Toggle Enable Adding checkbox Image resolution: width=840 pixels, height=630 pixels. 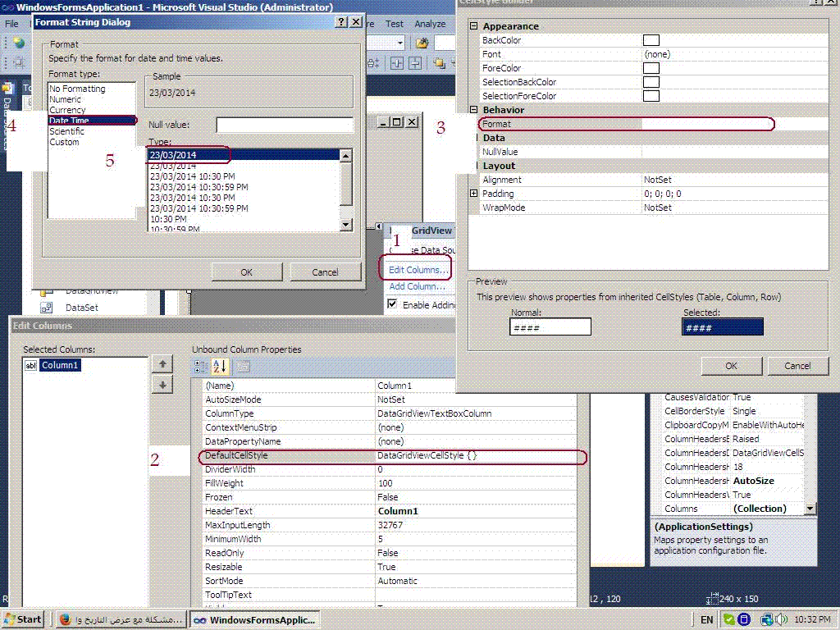392,304
